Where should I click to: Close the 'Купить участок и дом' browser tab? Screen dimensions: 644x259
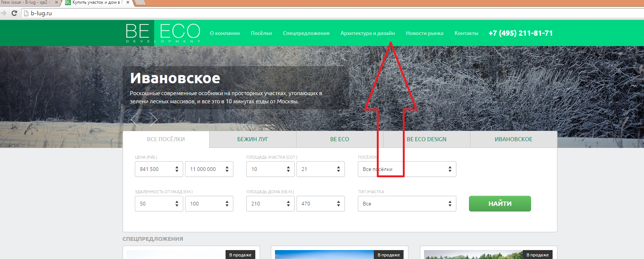point(128,2)
